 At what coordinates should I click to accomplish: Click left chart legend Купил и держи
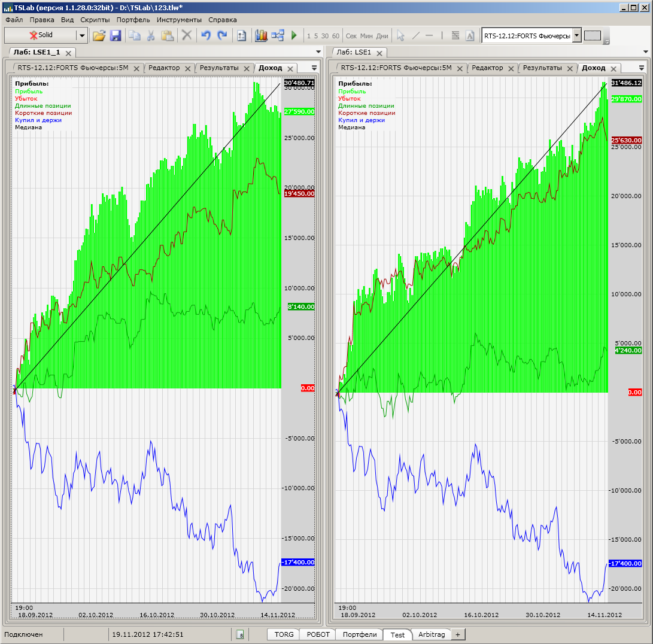pyautogui.click(x=38, y=120)
